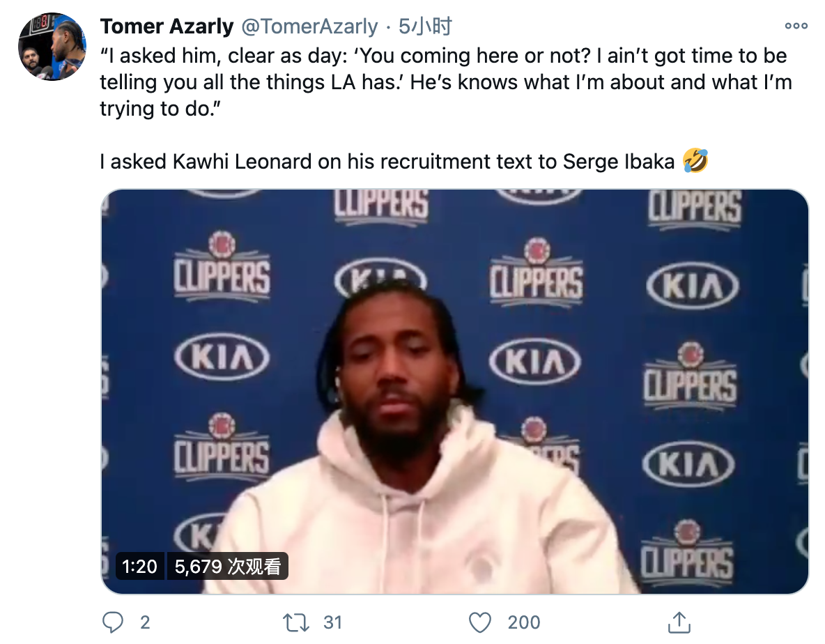Viewport: 825px width, 644px height.
Task: Click the Tomer Azarly display name
Action: coord(167,26)
